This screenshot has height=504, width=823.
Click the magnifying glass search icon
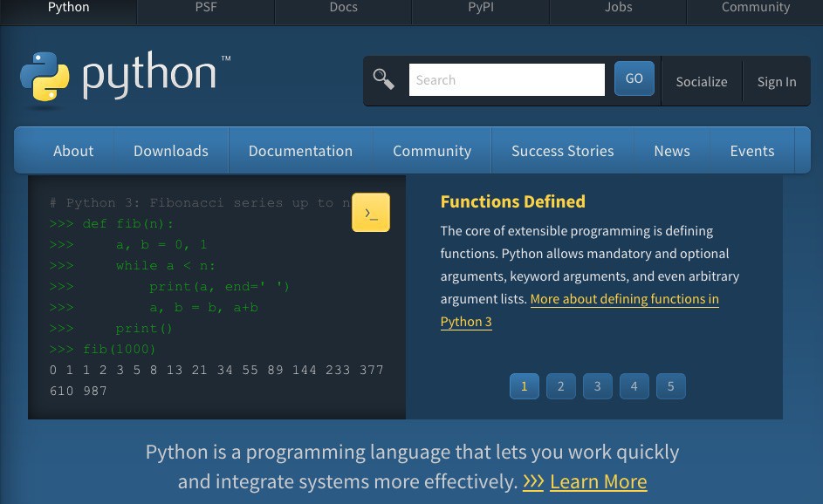pos(383,79)
